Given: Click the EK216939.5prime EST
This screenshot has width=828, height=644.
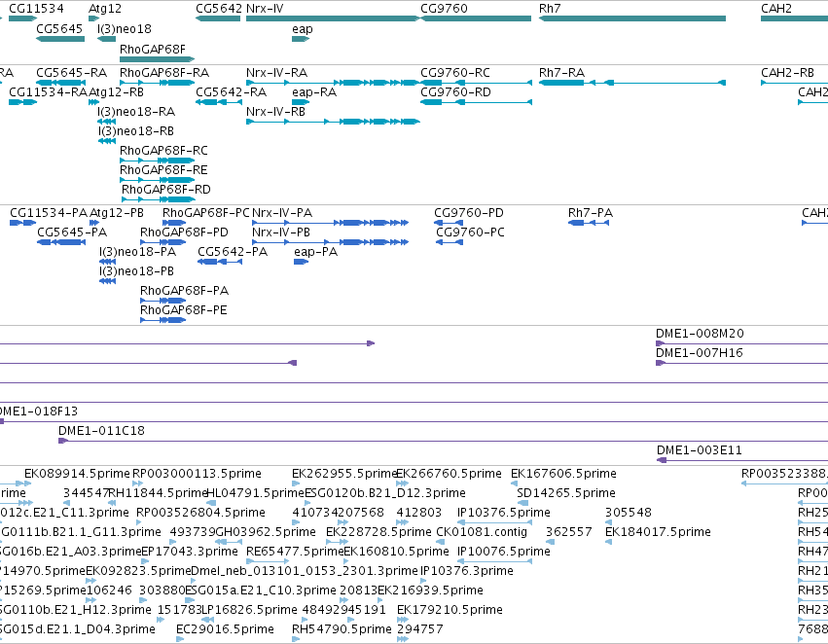Looking at the screenshot, I should coord(380,600).
